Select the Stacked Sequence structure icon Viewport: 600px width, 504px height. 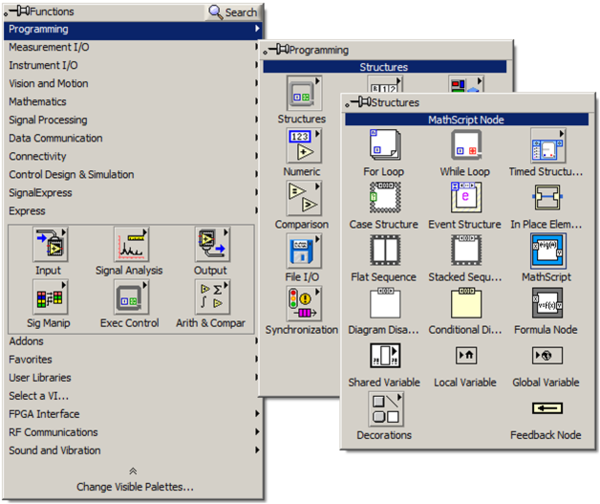466,250
